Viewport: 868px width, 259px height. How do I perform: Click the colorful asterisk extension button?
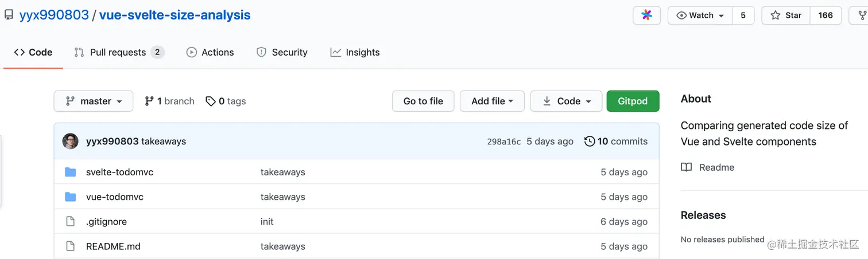(646, 15)
